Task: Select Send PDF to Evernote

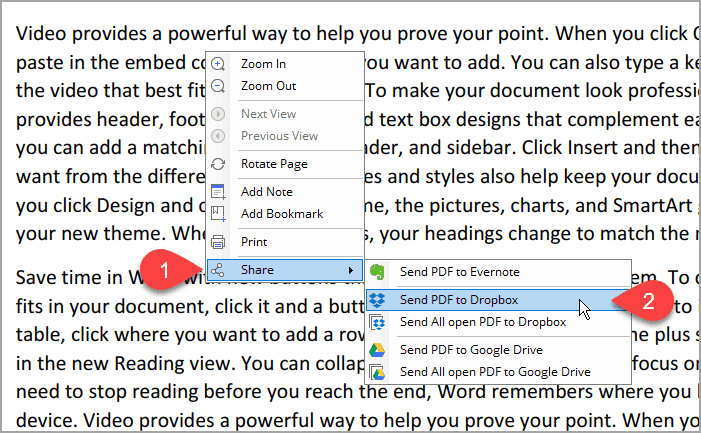Action: coord(498,272)
